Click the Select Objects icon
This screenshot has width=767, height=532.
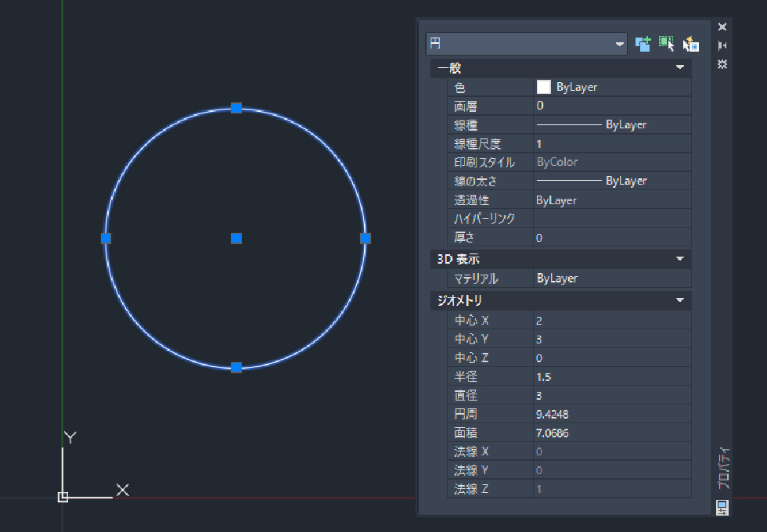(666, 44)
